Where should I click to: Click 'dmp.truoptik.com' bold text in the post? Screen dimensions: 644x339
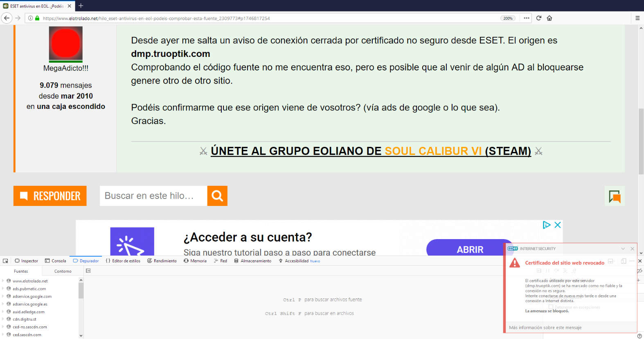(x=171, y=54)
